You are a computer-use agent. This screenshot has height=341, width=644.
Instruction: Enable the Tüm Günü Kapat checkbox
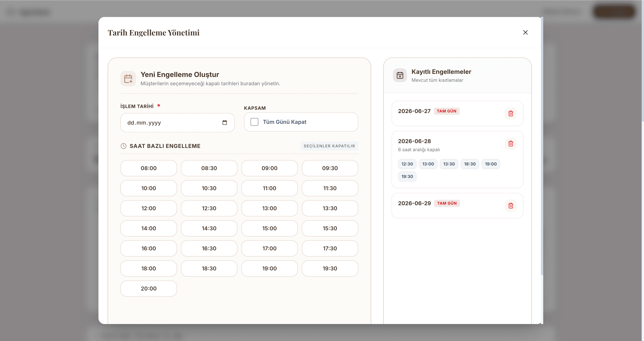click(254, 122)
